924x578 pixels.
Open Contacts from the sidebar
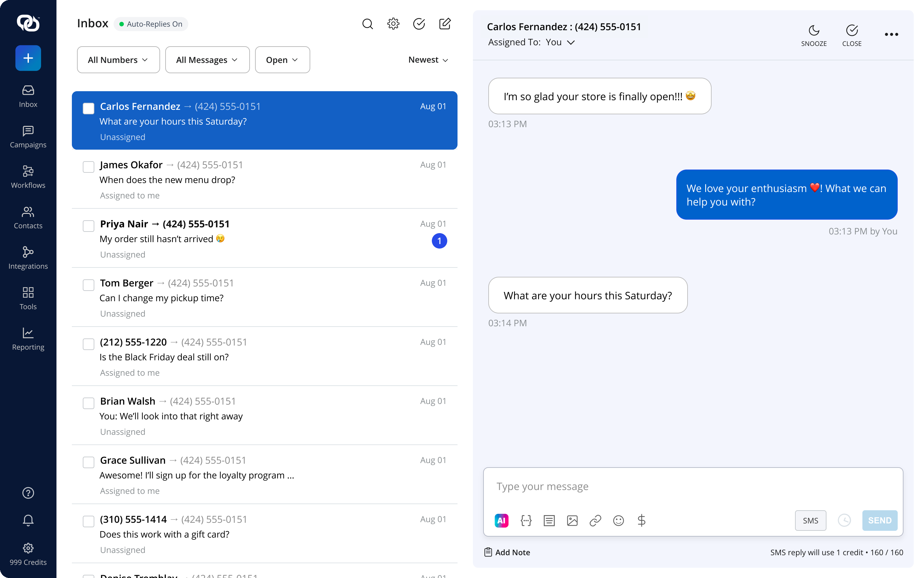28,218
